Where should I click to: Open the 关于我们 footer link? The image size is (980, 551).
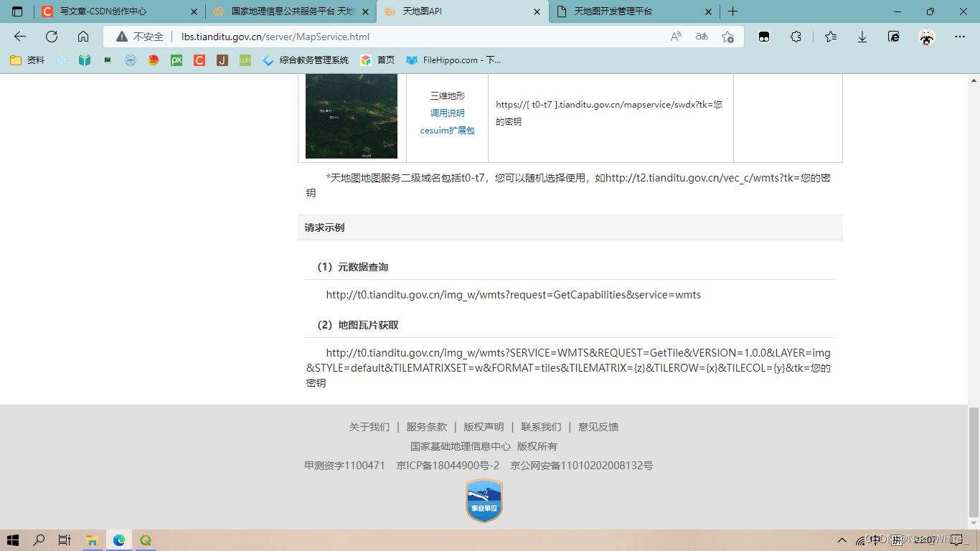click(x=369, y=427)
